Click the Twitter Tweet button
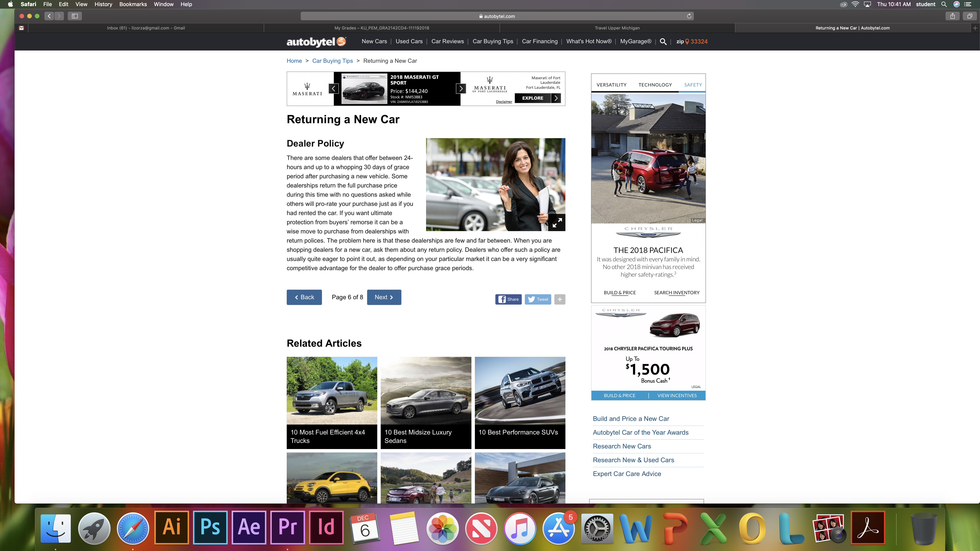The width and height of the screenshot is (980, 551). (538, 299)
